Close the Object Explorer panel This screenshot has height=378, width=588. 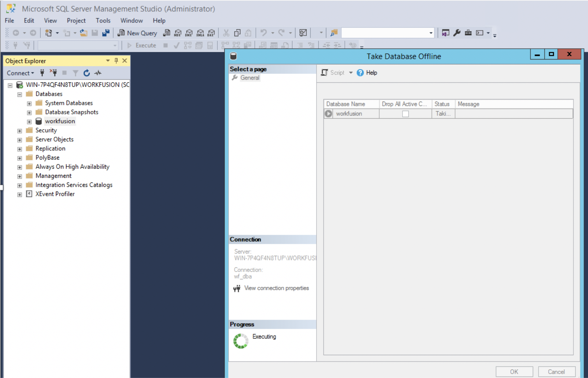coord(124,61)
